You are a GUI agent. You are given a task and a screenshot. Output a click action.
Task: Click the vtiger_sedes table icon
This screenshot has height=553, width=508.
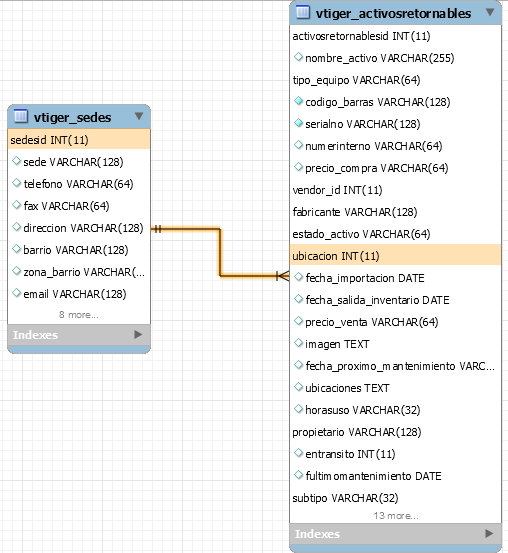click(20, 116)
